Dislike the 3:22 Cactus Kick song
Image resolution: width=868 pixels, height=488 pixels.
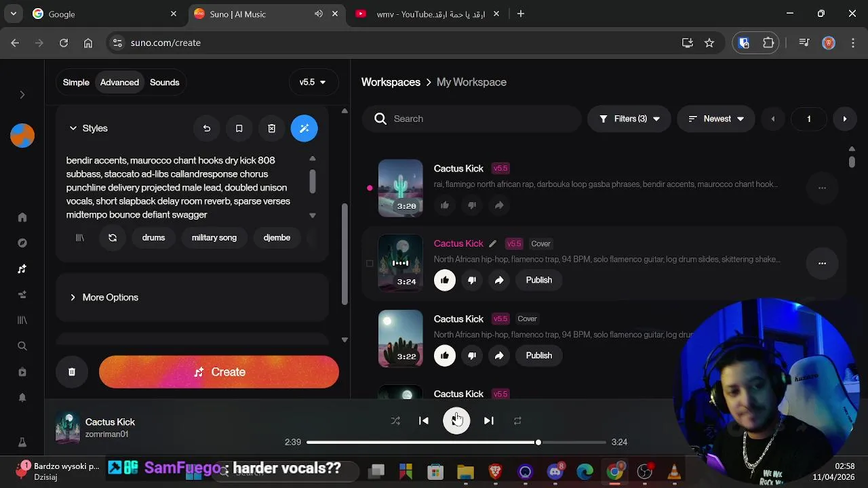[x=472, y=355]
